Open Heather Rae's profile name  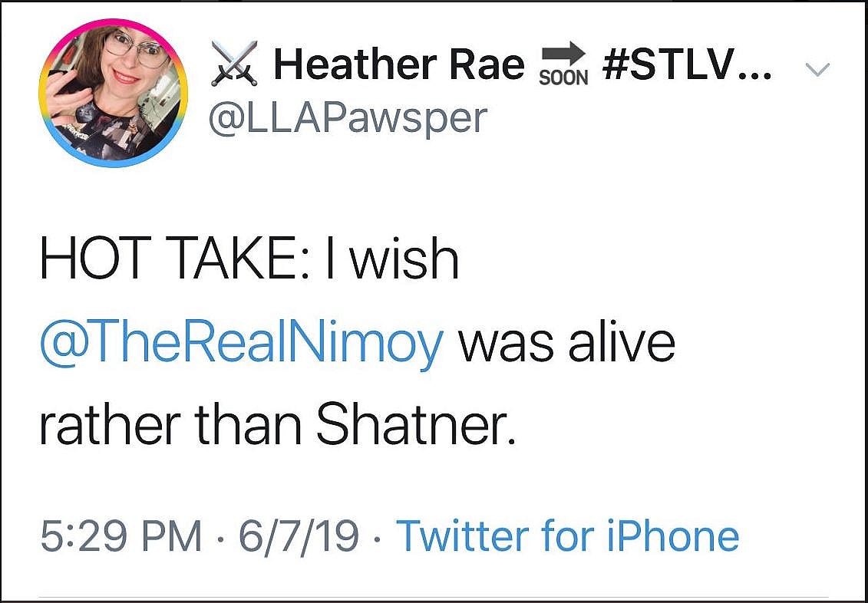point(399,65)
